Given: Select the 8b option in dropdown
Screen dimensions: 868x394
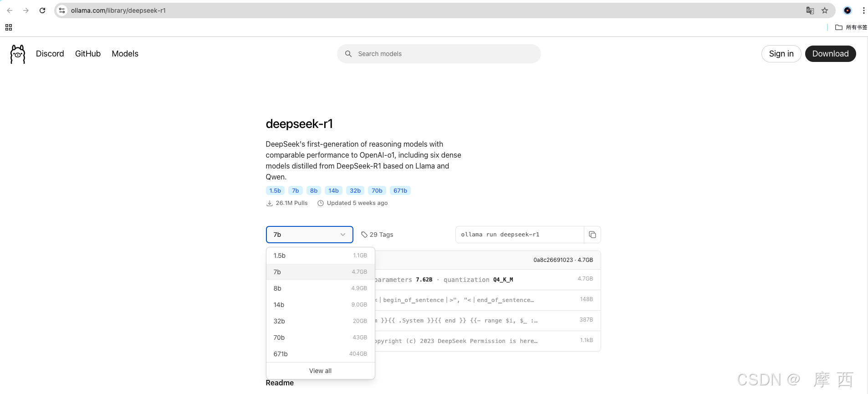Looking at the screenshot, I should pyautogui.click(x=320, y=288).
